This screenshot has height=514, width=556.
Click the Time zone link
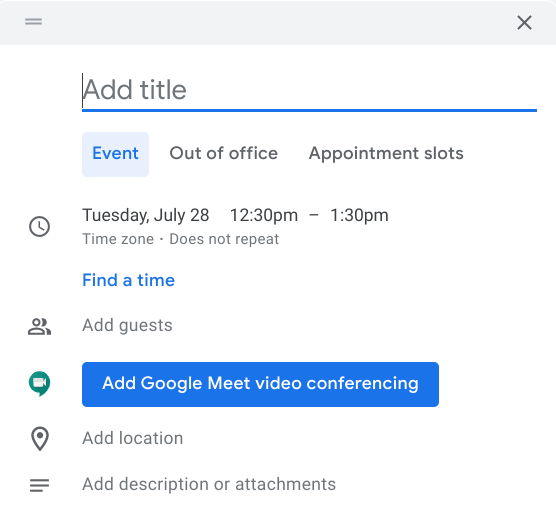point(118,239)
